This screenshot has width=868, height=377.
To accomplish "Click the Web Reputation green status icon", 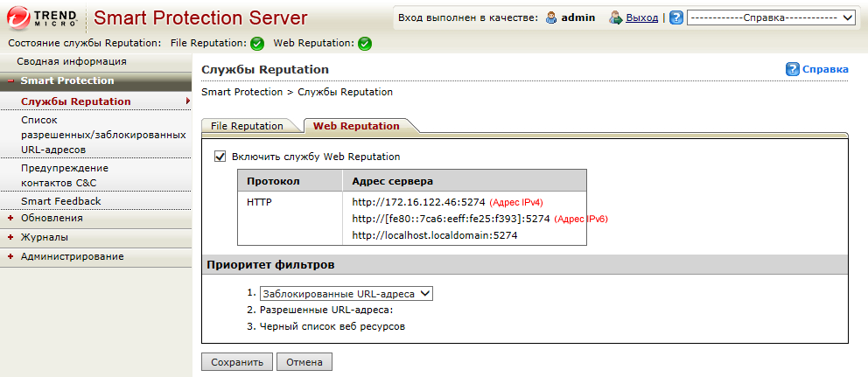I will [x=365, y=43].
